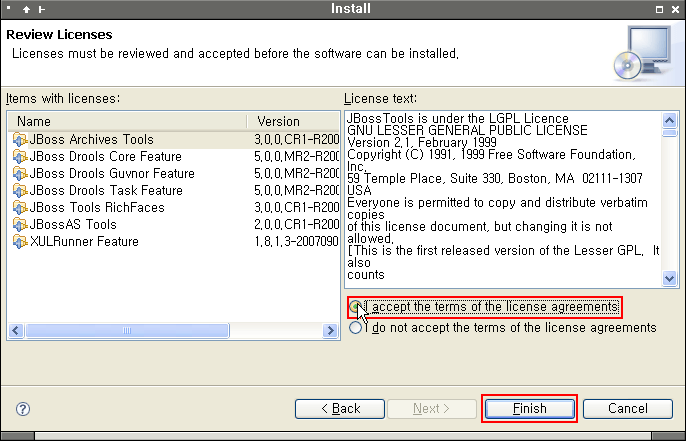Viewport: 686px width, 441px height.
Task: Click the JBoss Tools RichFaces feature icon
Action: (20, 207)
